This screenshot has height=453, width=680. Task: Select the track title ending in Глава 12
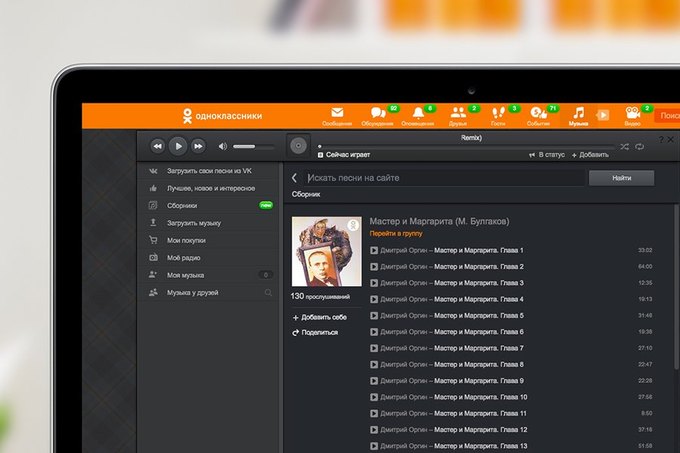(481, 430)
